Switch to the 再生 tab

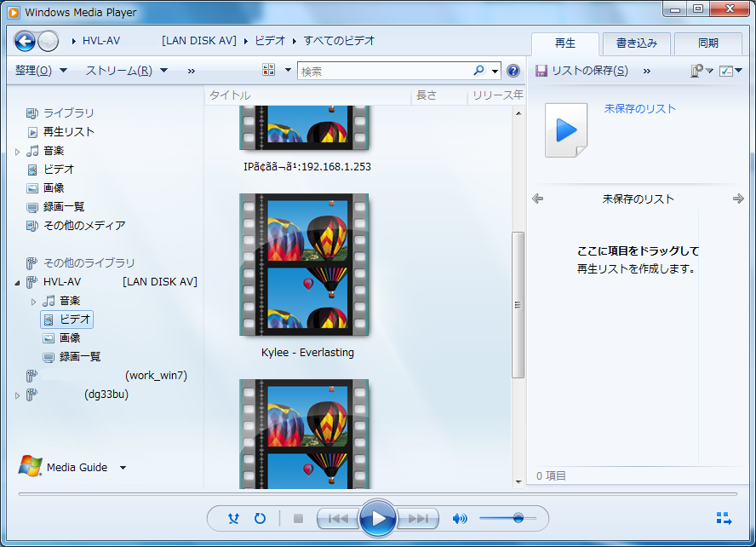point(565,43)
